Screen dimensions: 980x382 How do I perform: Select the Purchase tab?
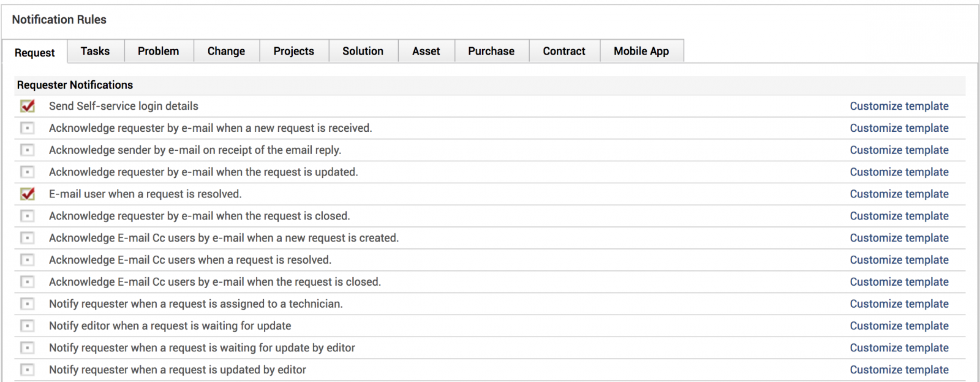(491, 52)
